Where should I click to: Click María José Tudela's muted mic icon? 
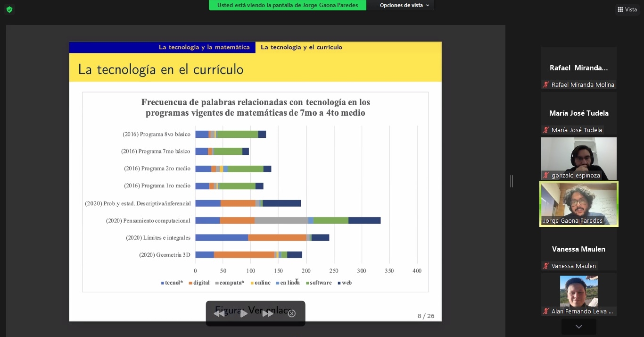pyautogui.click(x=546, y=130)
